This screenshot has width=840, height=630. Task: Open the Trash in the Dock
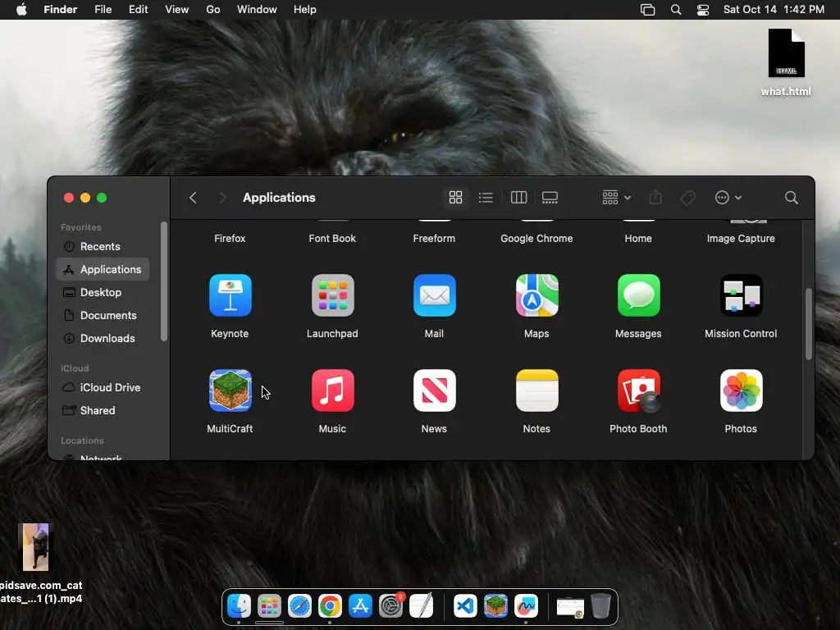coord(601,606)
